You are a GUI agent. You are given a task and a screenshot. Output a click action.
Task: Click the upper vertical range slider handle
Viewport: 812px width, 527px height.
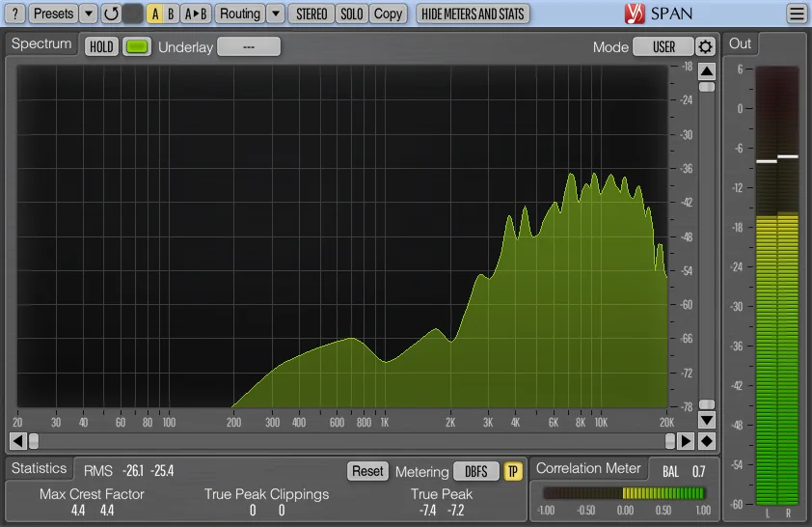(x=707, y=87)
